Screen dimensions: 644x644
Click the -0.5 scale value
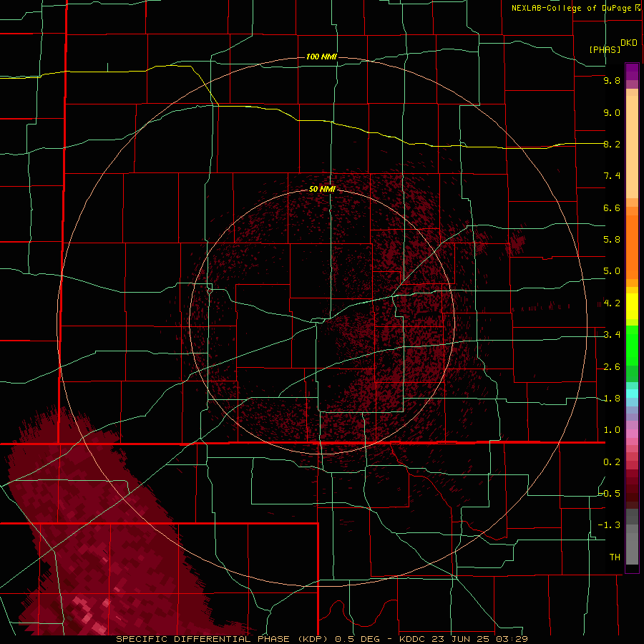(x=610, y=494)
